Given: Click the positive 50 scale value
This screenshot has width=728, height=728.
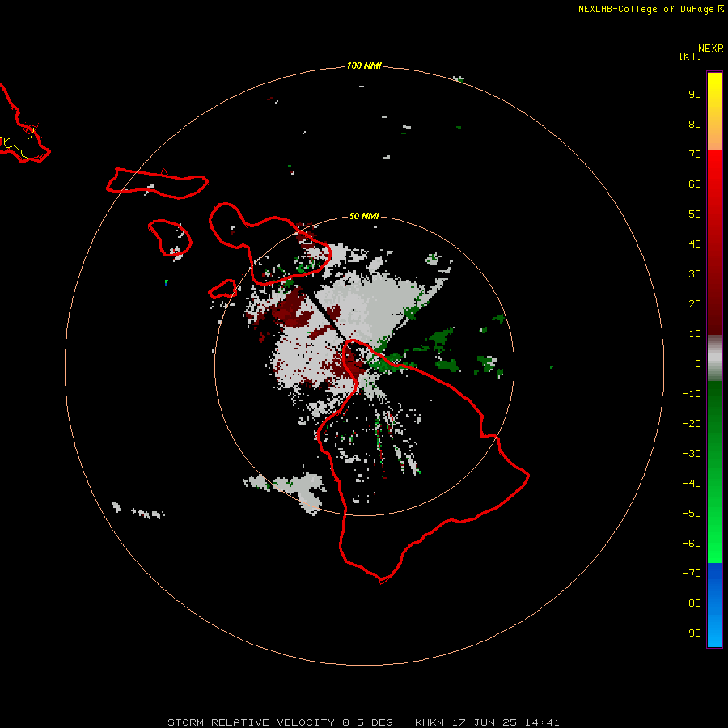Looking at the screenshot, I should 695,214.
